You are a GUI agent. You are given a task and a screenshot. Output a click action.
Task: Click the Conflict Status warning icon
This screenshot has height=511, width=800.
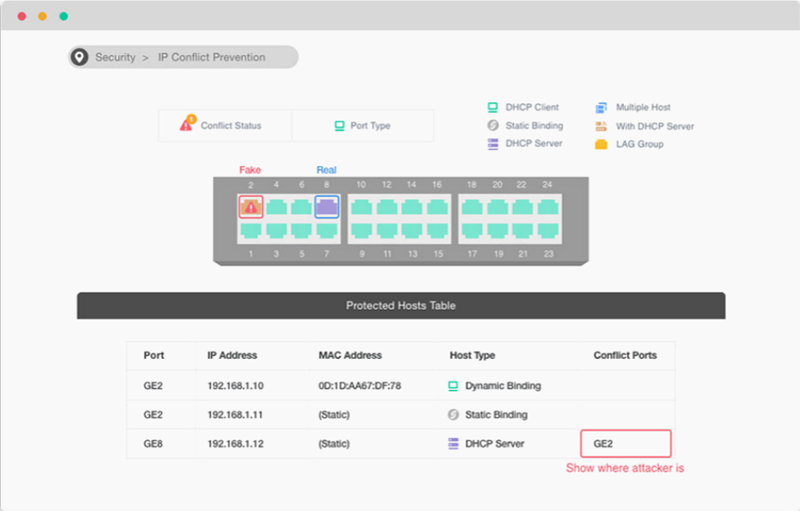(188, 123)
